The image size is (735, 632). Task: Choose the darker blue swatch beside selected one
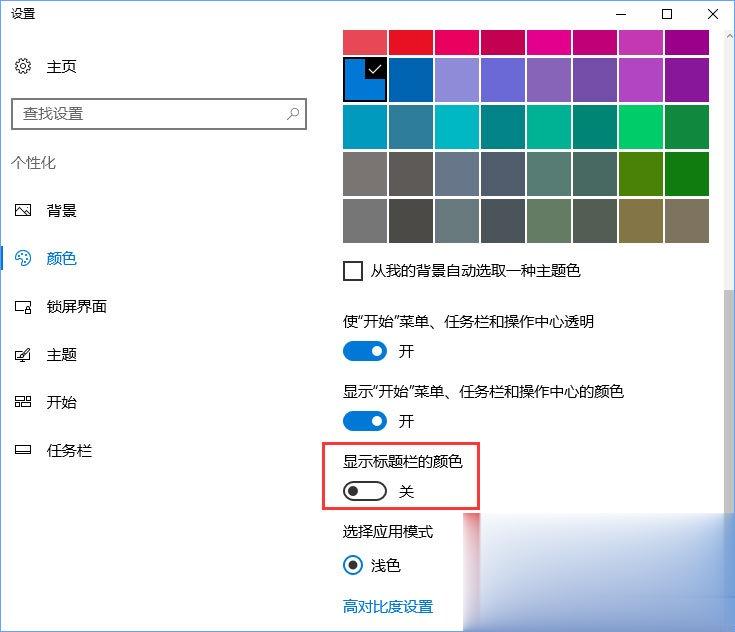click(411, 80)
